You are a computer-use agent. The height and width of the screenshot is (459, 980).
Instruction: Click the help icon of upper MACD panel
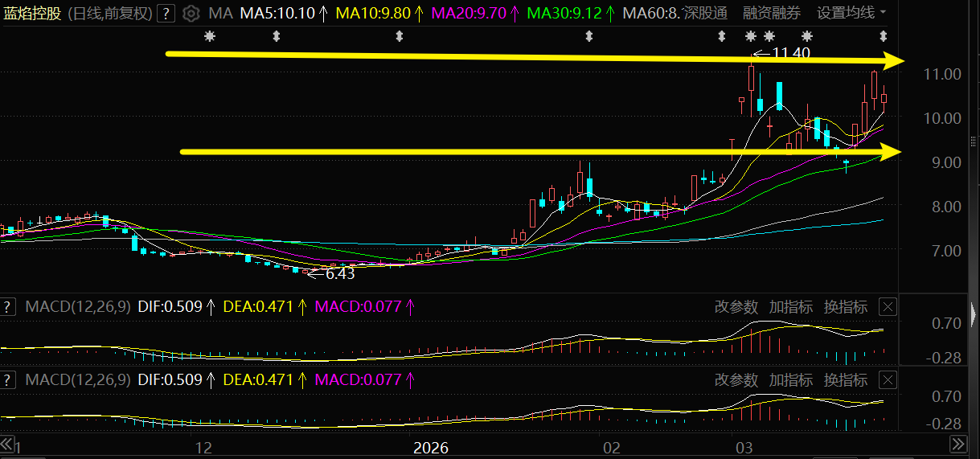click(x=8, y=306)
